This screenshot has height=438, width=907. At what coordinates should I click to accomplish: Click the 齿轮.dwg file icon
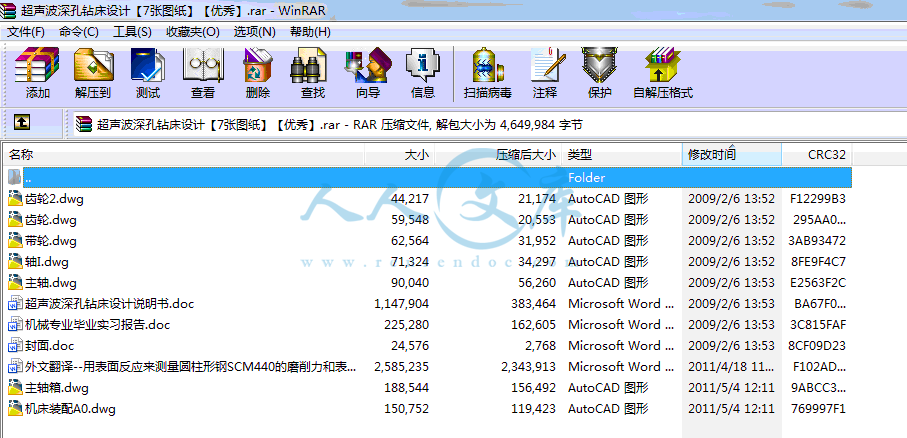click(x=15, y=220)
